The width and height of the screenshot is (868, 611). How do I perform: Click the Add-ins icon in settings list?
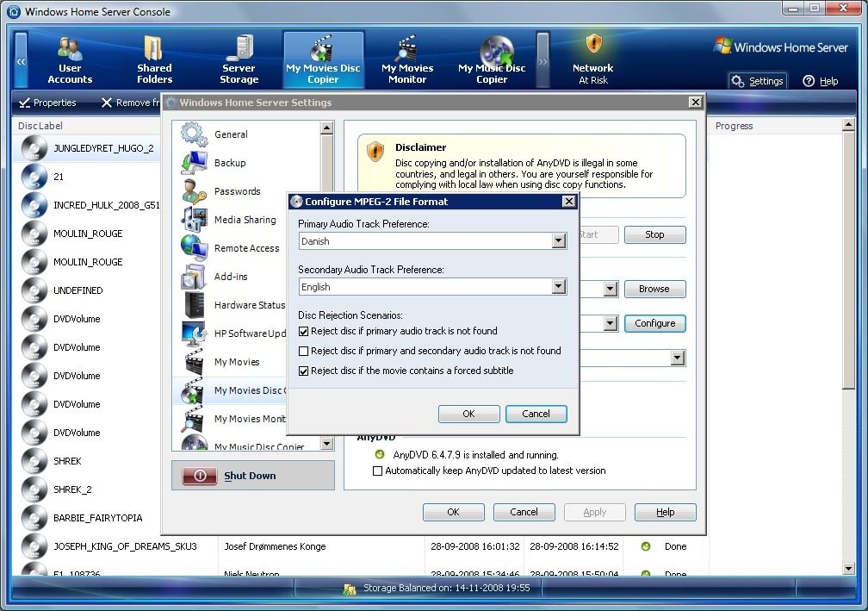tap(194, 277)
